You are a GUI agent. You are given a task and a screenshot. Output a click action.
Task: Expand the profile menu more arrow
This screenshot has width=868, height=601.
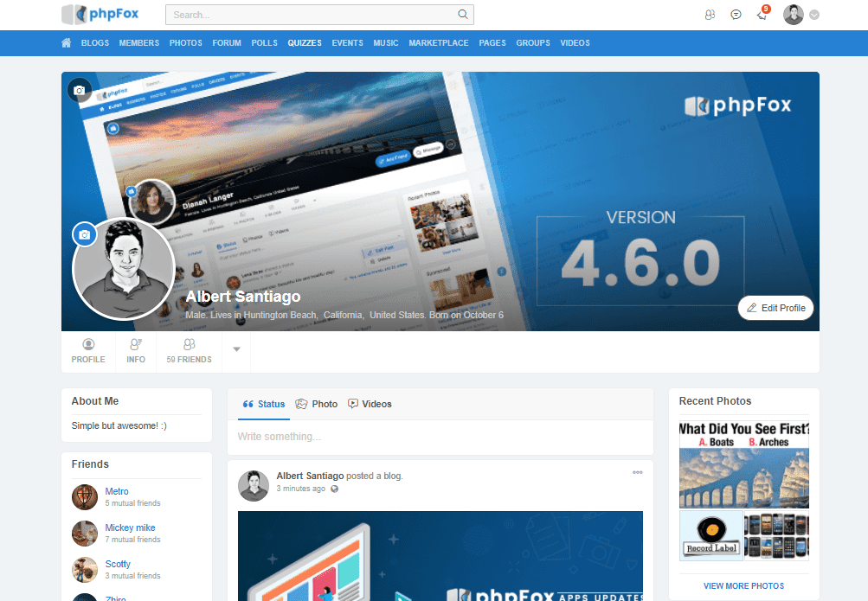pyautogui.click(x=236, y=349)
